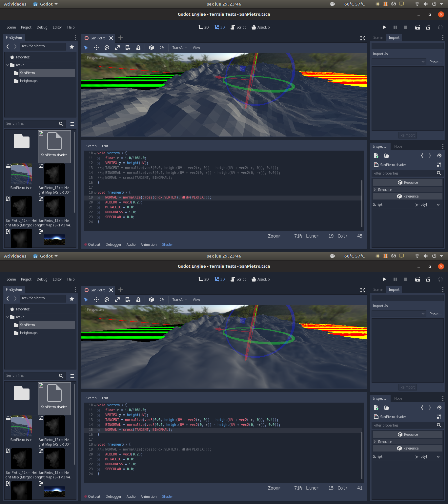Go to previous edited object in upper Inspector

422,156
